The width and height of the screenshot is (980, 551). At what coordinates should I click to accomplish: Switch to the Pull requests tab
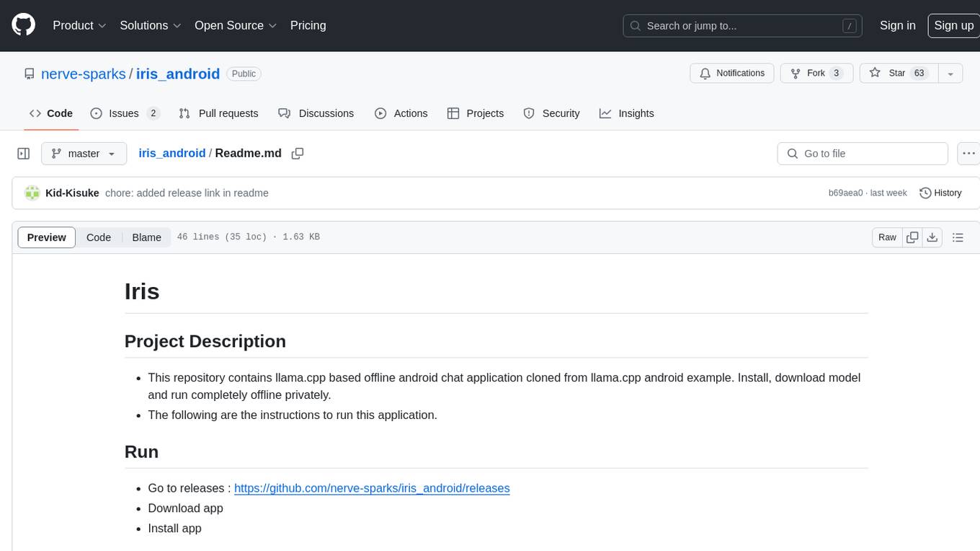coord(218,113)
